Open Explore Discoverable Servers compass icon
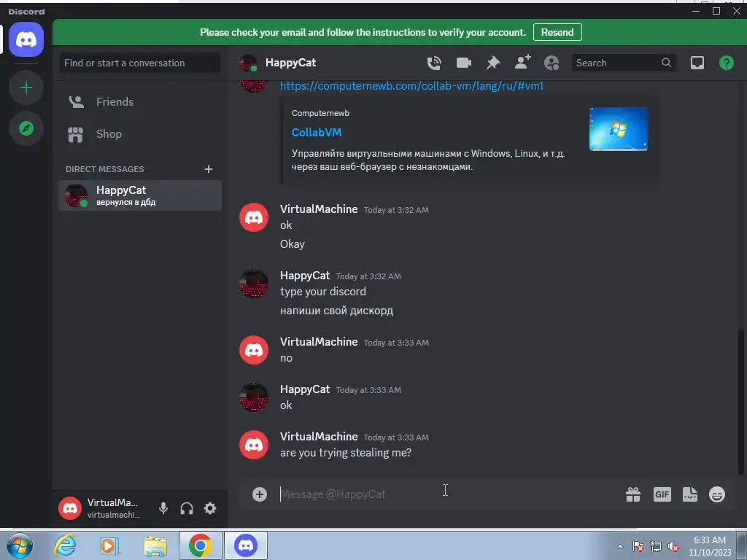Screen dimensions: 747x560 26,128
